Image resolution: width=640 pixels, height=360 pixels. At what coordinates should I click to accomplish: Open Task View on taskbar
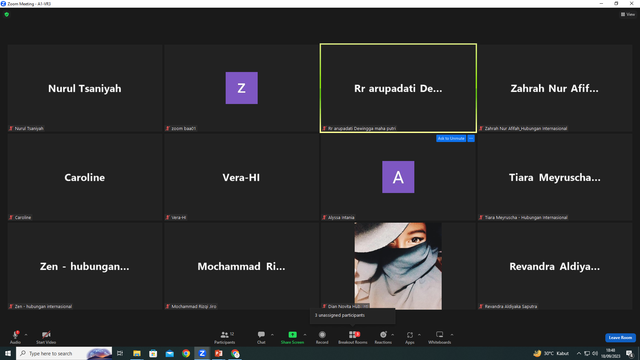(120, 353)
